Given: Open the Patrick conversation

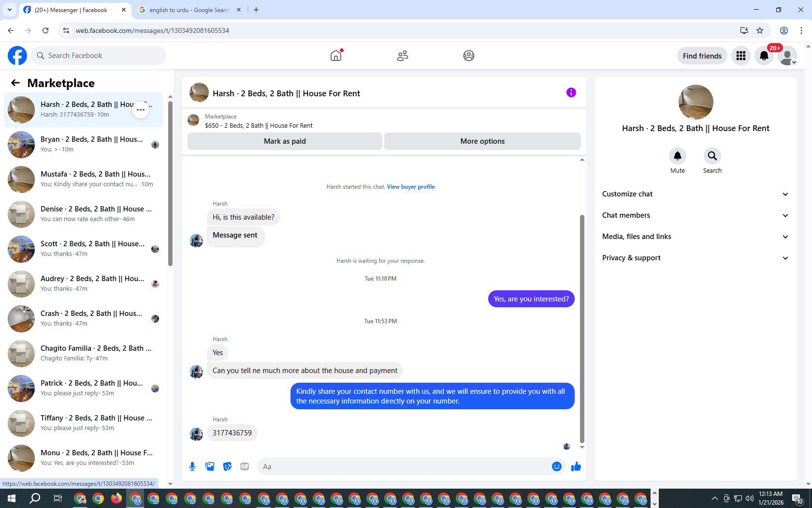Looking at the screenshot, I should point(83,388).
